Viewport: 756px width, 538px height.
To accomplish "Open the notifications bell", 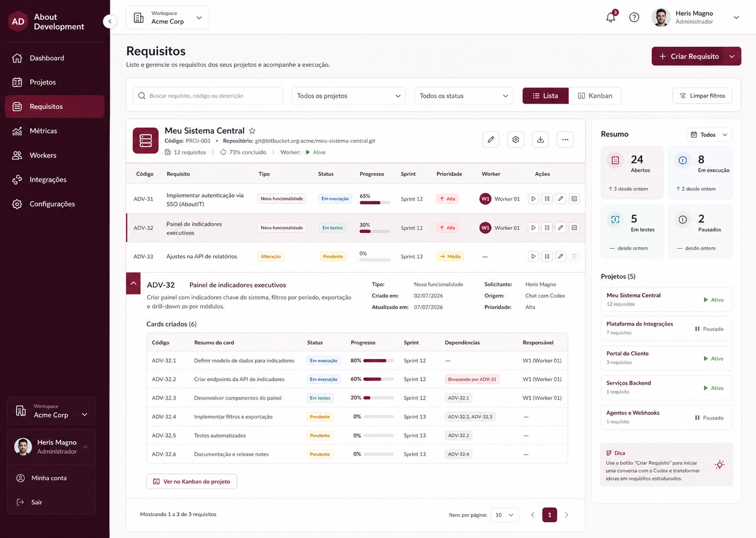I will pyautogui.click(x=611, y=17).
